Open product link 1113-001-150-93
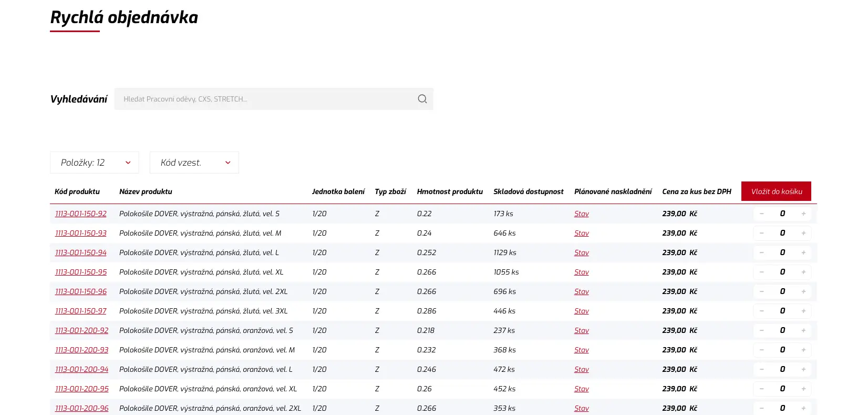Viewport: 868px width, 415px height. click(x=81, y=233)
